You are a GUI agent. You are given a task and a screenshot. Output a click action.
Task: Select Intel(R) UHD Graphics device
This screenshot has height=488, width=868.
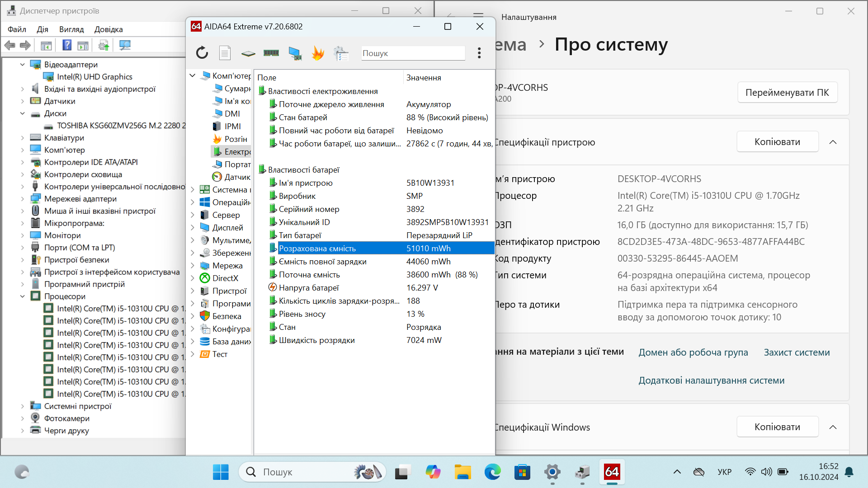click(x=94, y=77)
